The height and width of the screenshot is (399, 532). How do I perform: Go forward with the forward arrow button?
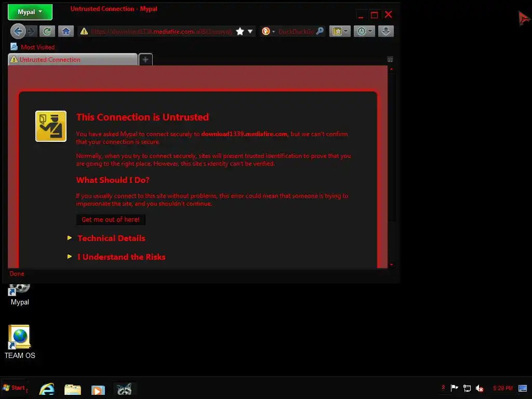click(32, 32)
